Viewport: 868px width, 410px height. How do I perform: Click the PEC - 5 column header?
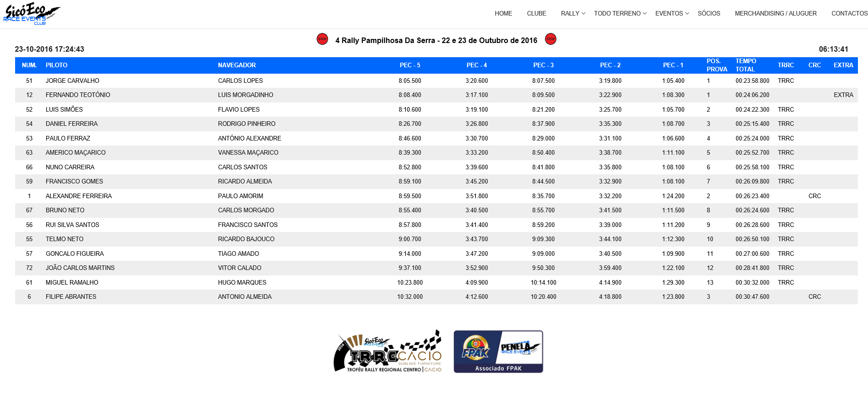[x=410, y=65]
